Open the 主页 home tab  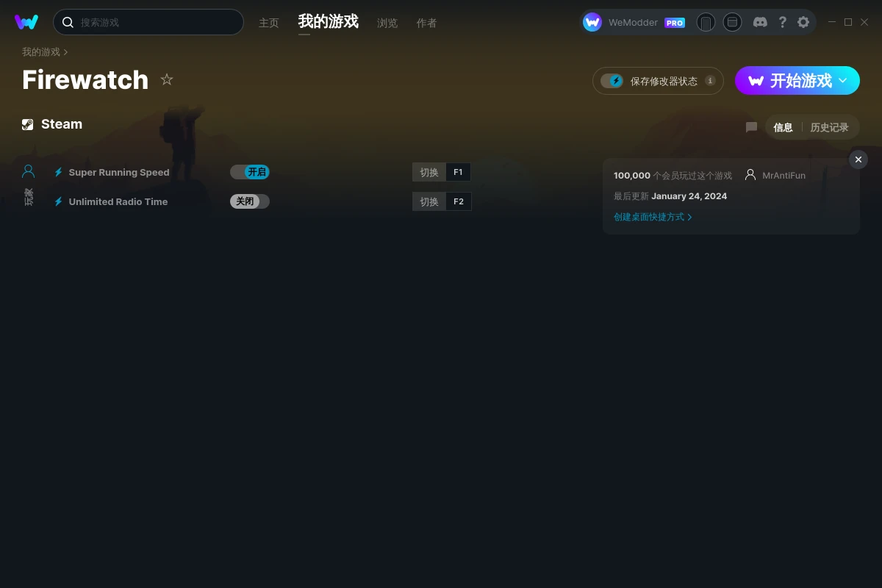coord(269,23)
